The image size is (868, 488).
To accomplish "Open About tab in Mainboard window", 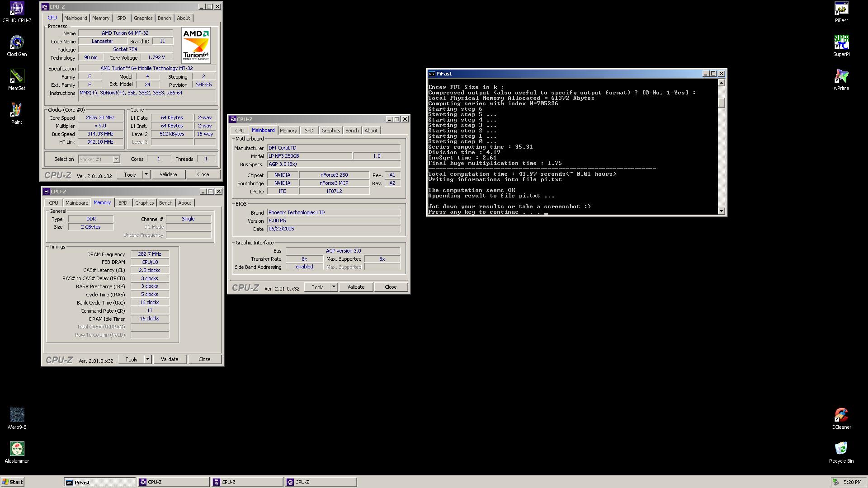I will coord(371,131).
